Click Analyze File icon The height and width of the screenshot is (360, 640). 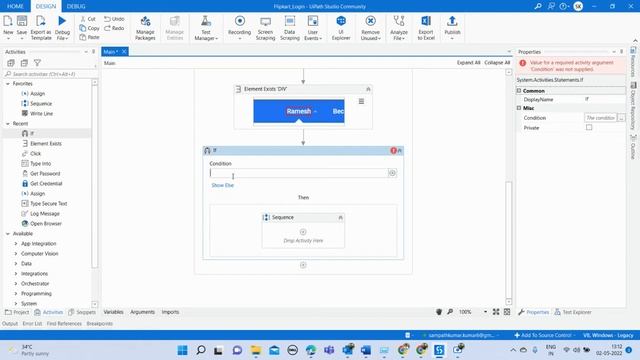pos(399,21)
